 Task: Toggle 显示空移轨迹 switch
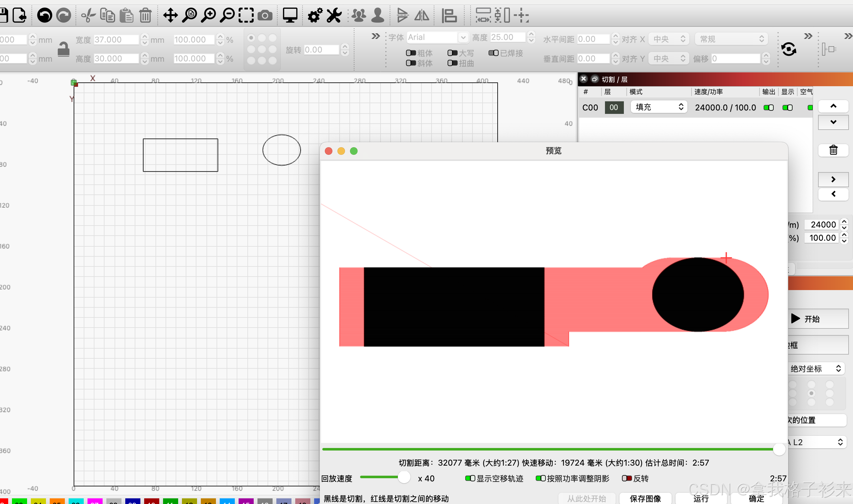click(x=470, y=478)
